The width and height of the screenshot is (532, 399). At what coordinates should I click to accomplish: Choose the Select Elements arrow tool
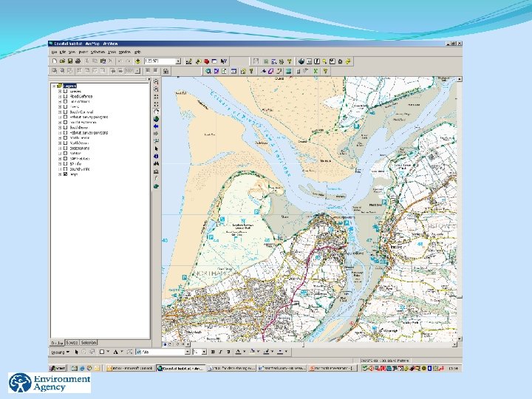(156, 149)
